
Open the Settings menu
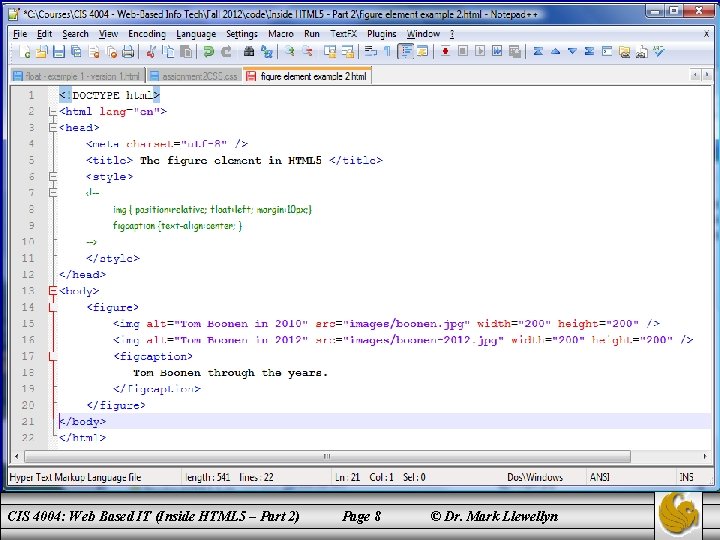[x=242, y=34]
